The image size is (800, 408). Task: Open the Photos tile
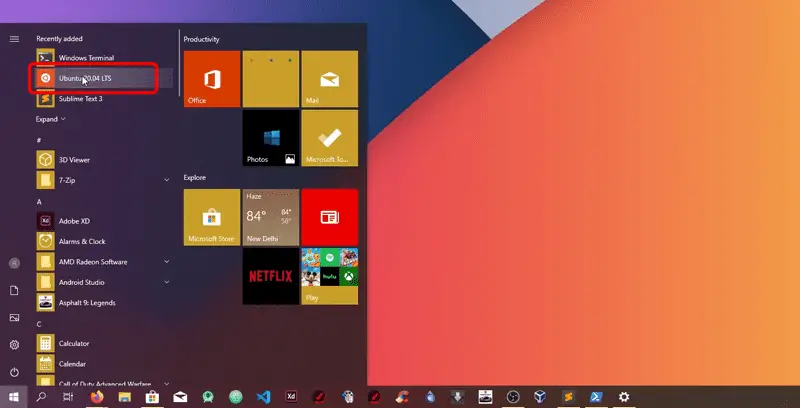tap(270, 138)
